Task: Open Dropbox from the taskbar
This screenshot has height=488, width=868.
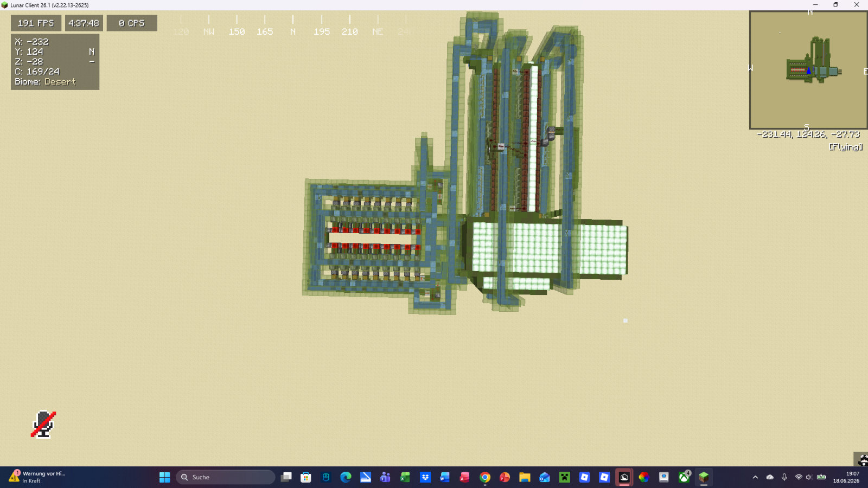Action: point(425,477)
